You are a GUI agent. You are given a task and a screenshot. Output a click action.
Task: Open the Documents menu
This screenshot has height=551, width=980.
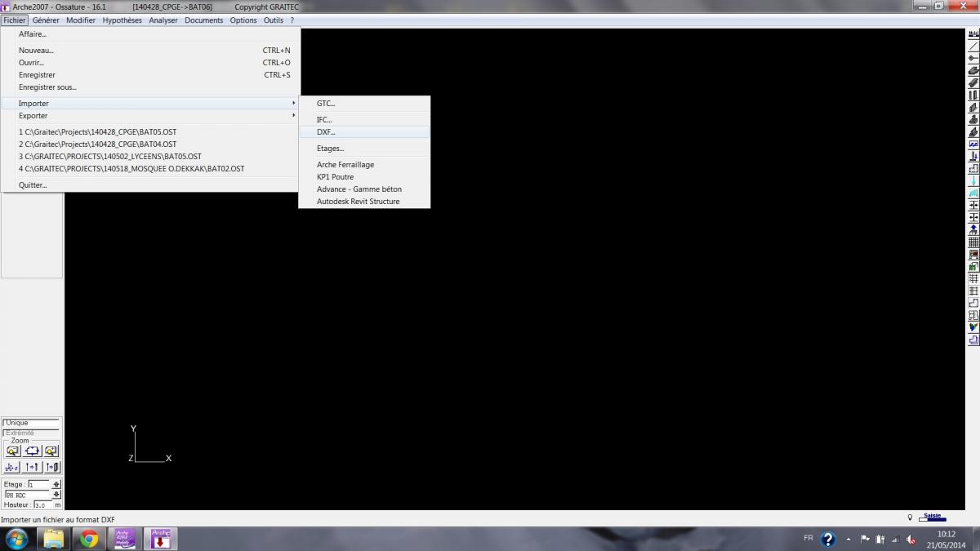click(203, 20)
